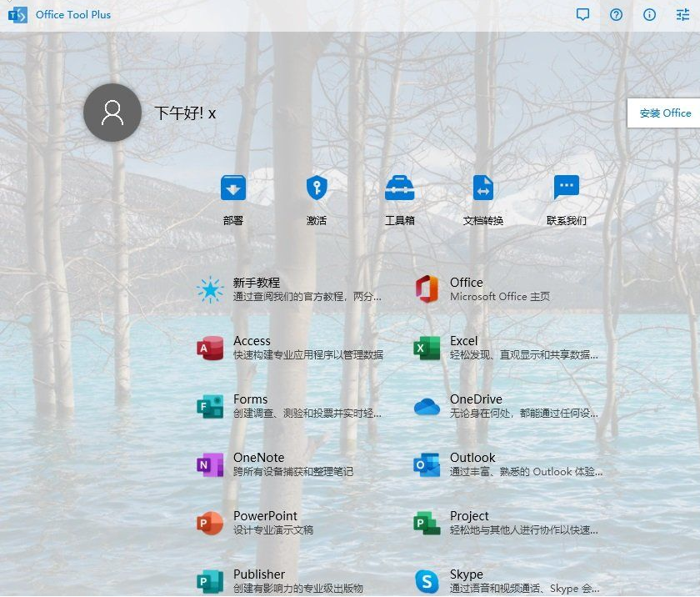Click the Outlook app icon
Image resolution: width=700 pixels, height=597 pixels.
(x=427, y=464)
